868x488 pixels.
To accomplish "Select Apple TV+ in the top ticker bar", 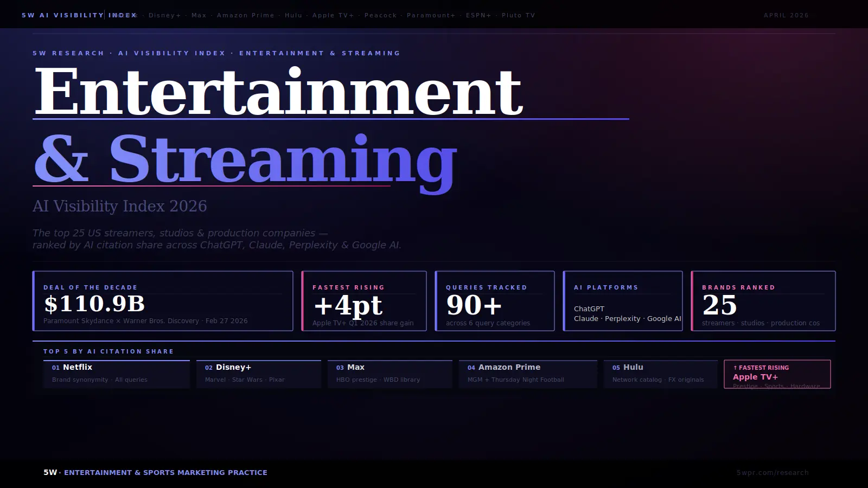I will tap(333, 15).
